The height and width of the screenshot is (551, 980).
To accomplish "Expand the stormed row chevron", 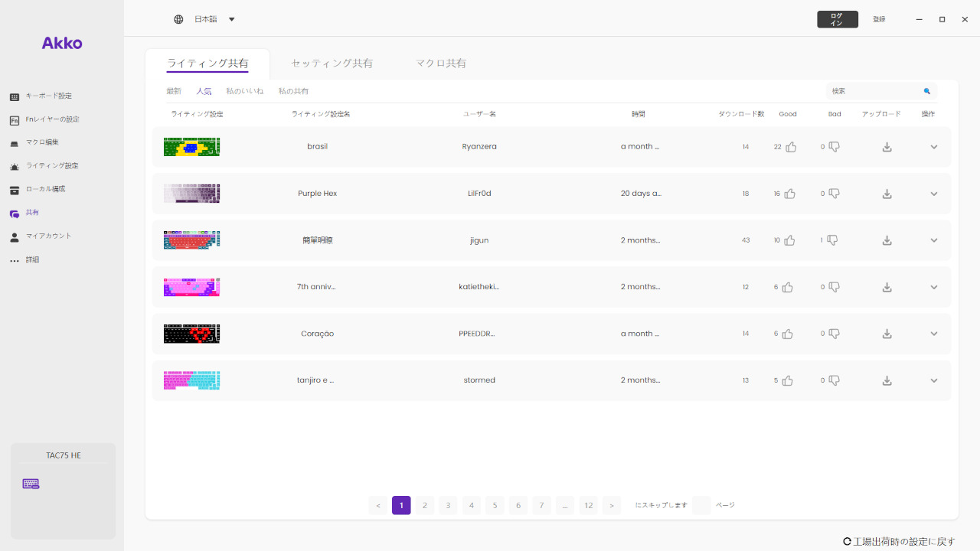I will coord(933,380).
